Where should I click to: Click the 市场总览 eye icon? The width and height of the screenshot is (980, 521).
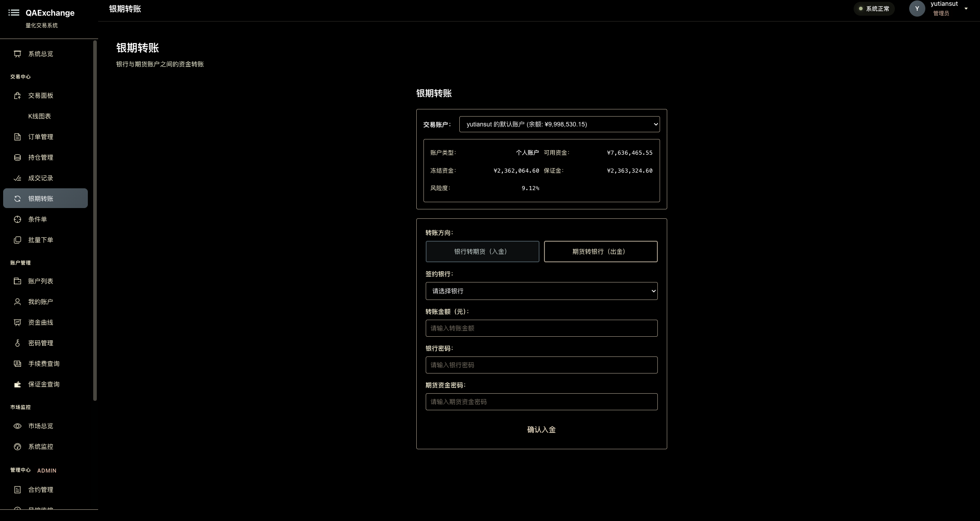(17, 426)
